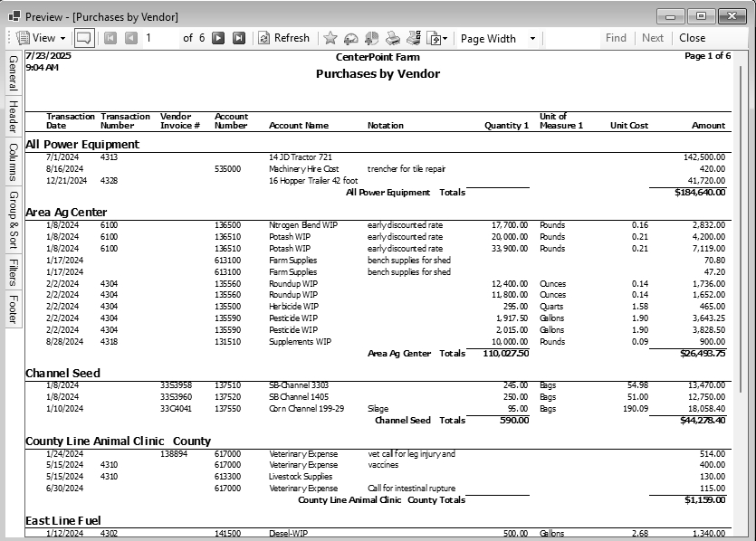This screenshot has height=541, width=756.
Task: Click the printer icon to print report
Action: coord(393,38)
